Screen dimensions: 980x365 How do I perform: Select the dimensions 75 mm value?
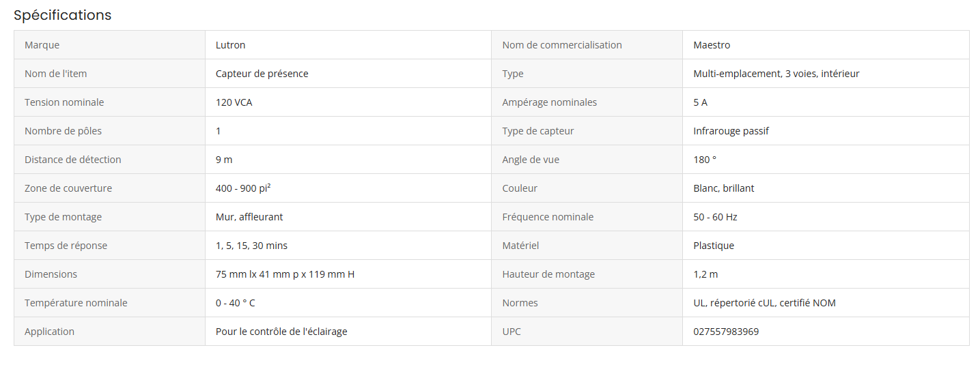[x=285, y=274]
